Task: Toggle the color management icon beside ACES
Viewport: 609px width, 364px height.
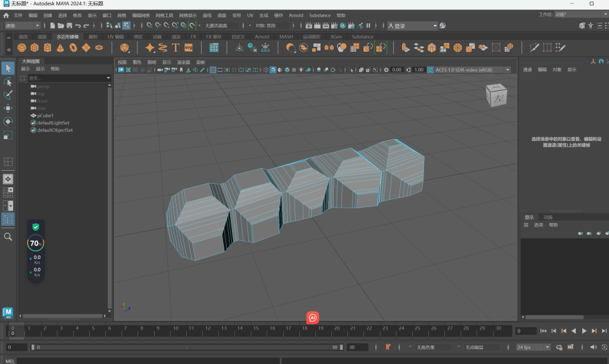Action: pos(431,70)
